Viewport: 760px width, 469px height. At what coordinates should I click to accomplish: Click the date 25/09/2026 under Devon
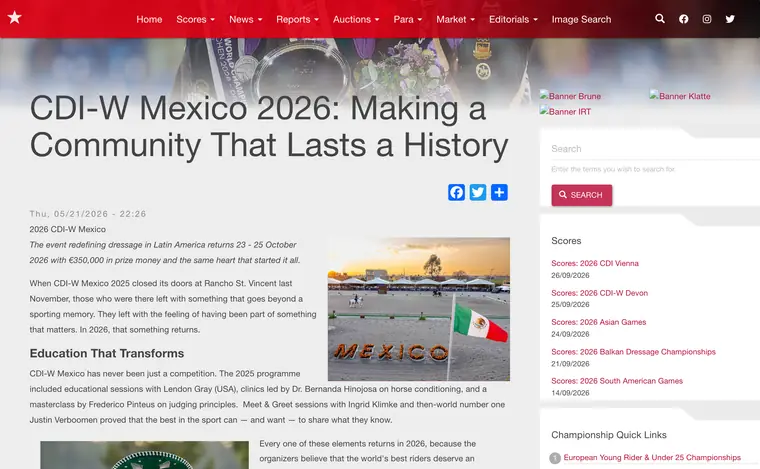(570, 304)
